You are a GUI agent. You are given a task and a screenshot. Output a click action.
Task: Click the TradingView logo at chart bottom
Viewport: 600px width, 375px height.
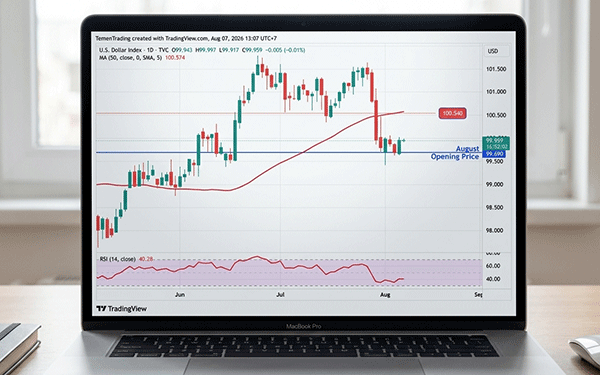pos(121,308)
